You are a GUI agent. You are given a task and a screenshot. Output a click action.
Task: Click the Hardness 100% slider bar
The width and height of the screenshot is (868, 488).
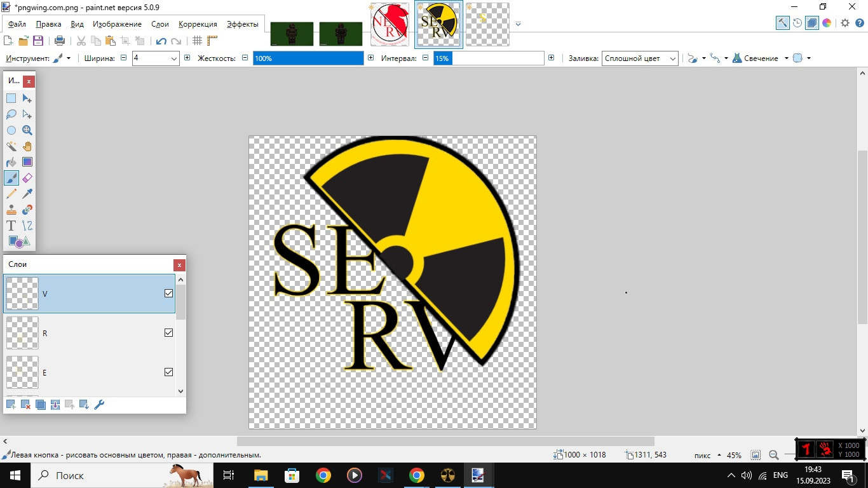tap(308, 58)
